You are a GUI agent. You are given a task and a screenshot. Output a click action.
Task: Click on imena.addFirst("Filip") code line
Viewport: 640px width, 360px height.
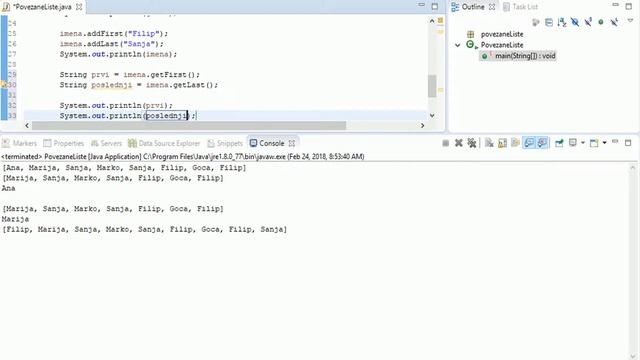113,33
